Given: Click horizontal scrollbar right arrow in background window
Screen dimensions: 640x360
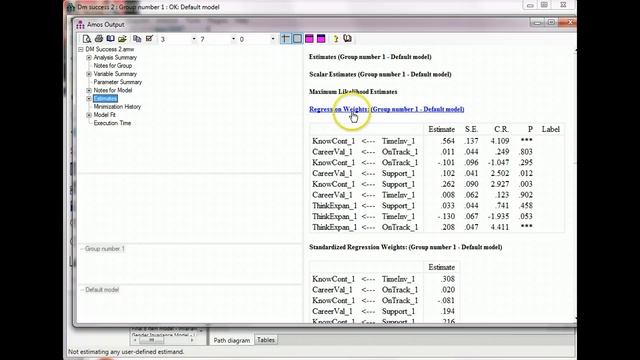Looking at the screenshot, I should pos(192,340).
